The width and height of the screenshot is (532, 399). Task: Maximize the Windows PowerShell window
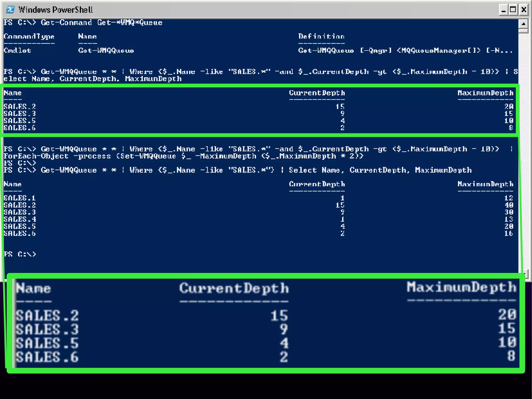[513, 10]
